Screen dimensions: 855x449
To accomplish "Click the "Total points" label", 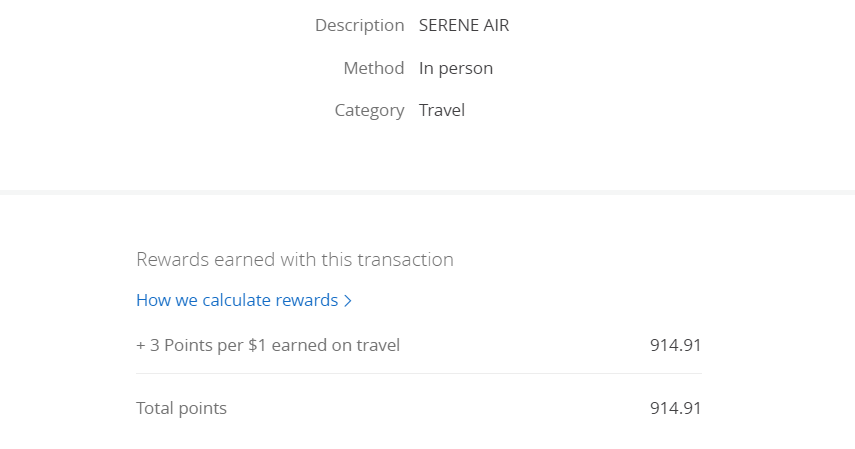I will [x=181, y=408].
